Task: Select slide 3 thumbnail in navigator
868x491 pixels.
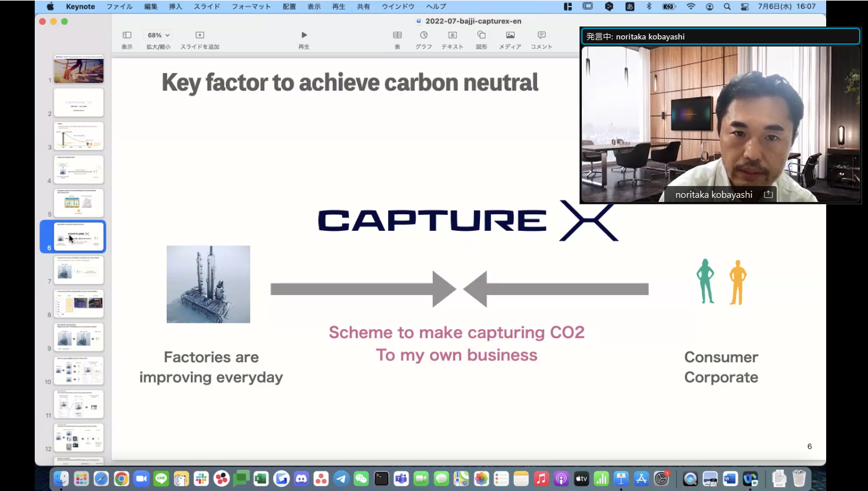Action: [79, 136]
